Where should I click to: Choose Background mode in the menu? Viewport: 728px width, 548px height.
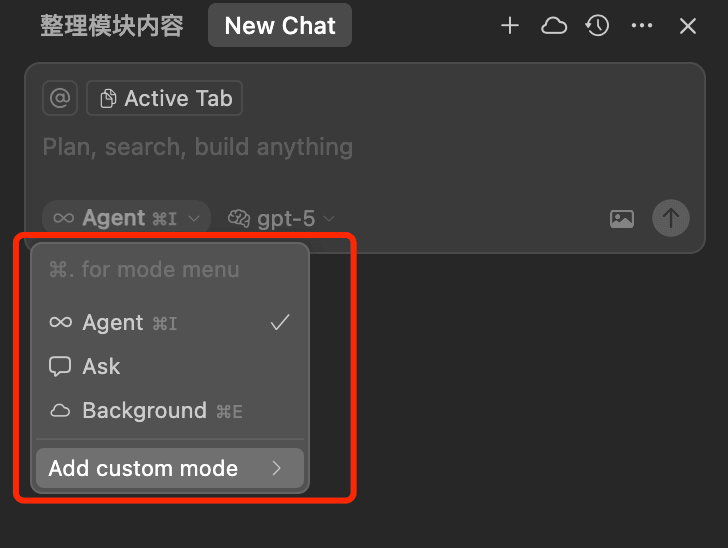(170, 411)
